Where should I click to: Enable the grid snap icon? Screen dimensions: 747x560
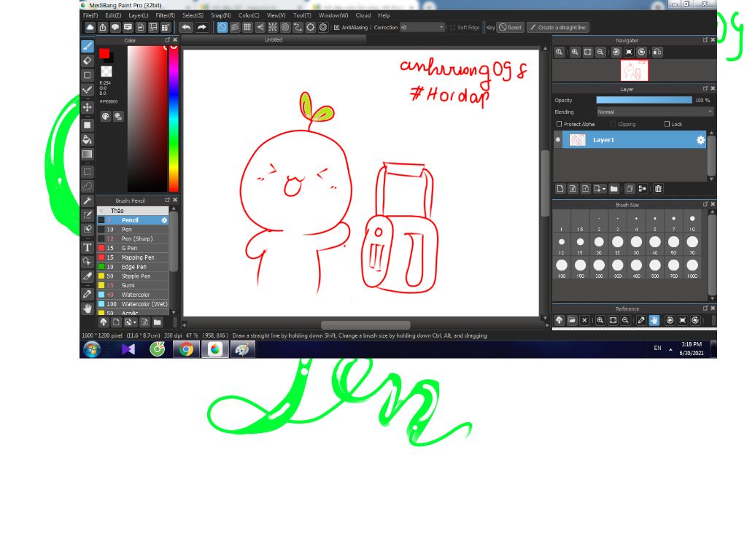(x=247, y=27)
